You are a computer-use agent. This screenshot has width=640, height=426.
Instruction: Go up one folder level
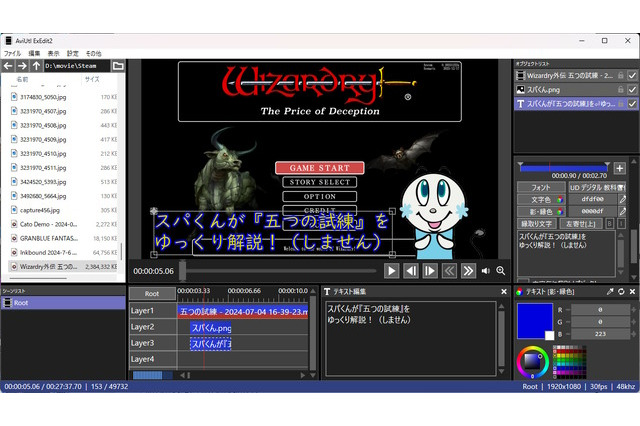click(36, 66)
